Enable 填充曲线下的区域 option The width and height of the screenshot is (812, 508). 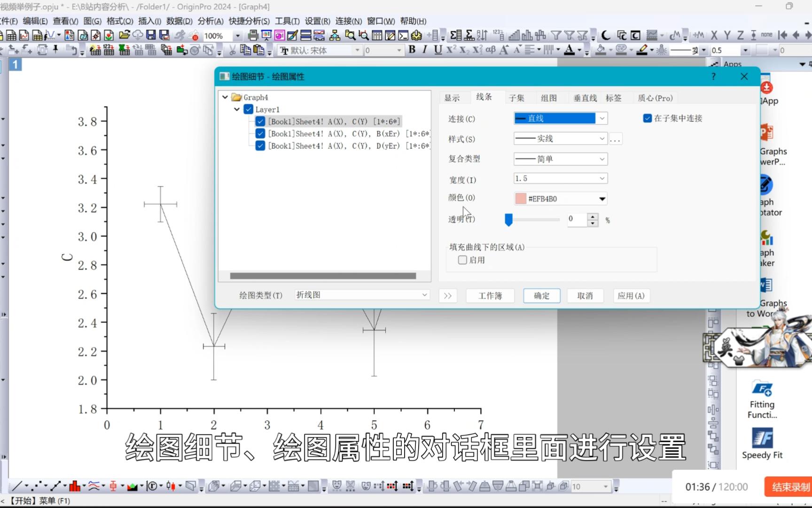tap(462, 260)
